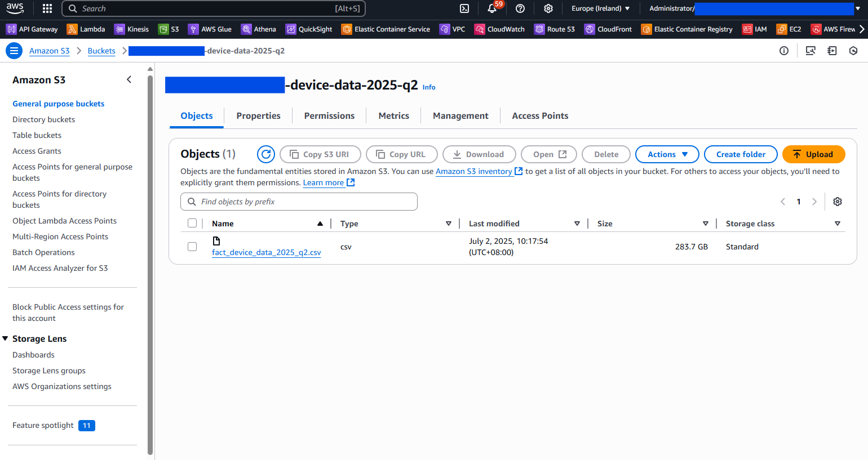The width and height of the screenshot is (868, 460).
Task: Switch to the Access Points tab
Action: coord(541,116)
